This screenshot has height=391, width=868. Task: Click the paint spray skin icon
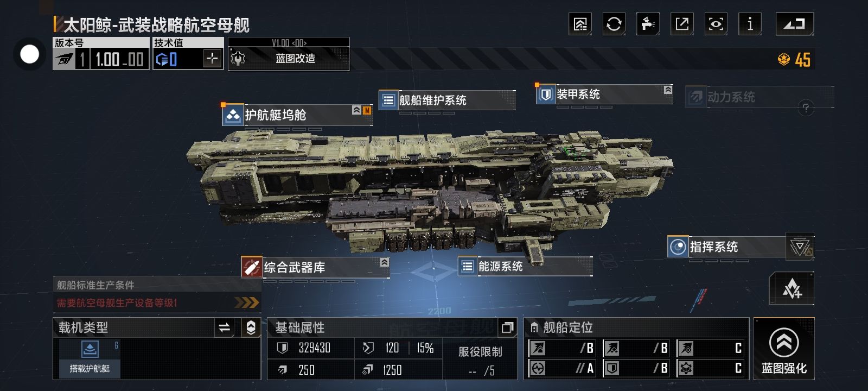[x=648, y=24]
